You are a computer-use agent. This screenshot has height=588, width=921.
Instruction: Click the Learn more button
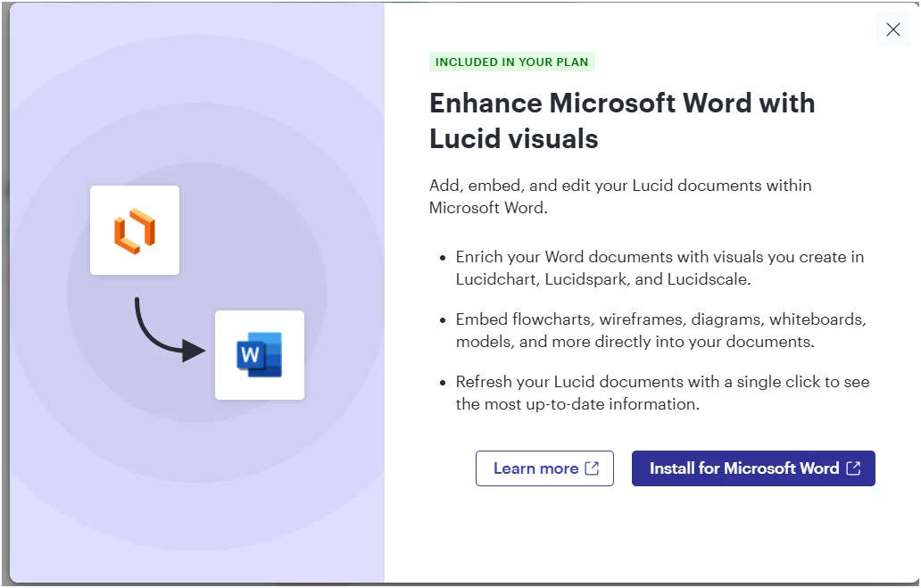pos(544,468)
